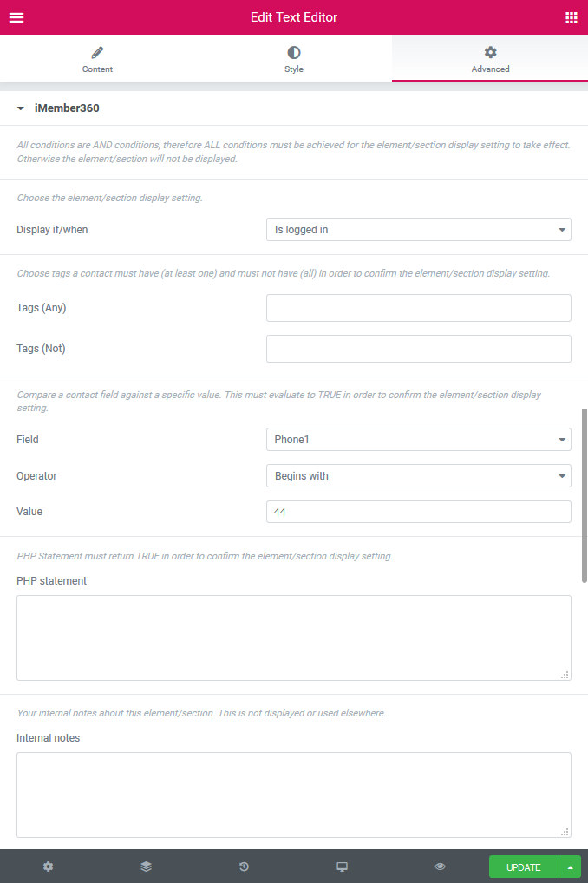The width and height of the screenshot is (588, 883).
Task: Click the Style tab half-circle icon
Action: (x=294, y=52)
